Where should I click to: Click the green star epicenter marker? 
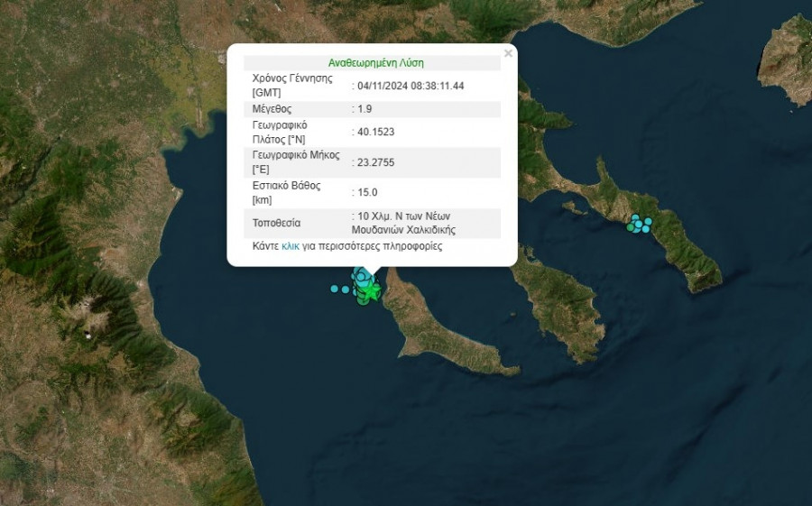click(x=371, y=290)
